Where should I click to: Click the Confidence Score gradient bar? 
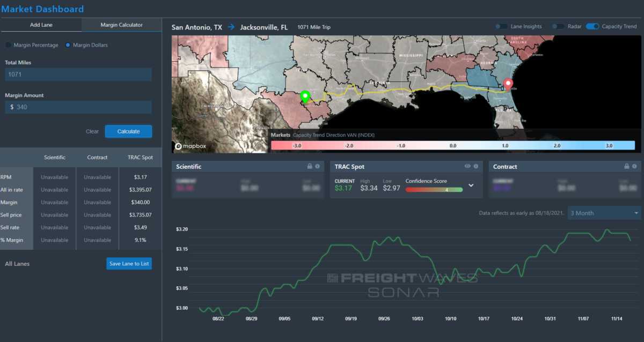[x=434, y=189]
